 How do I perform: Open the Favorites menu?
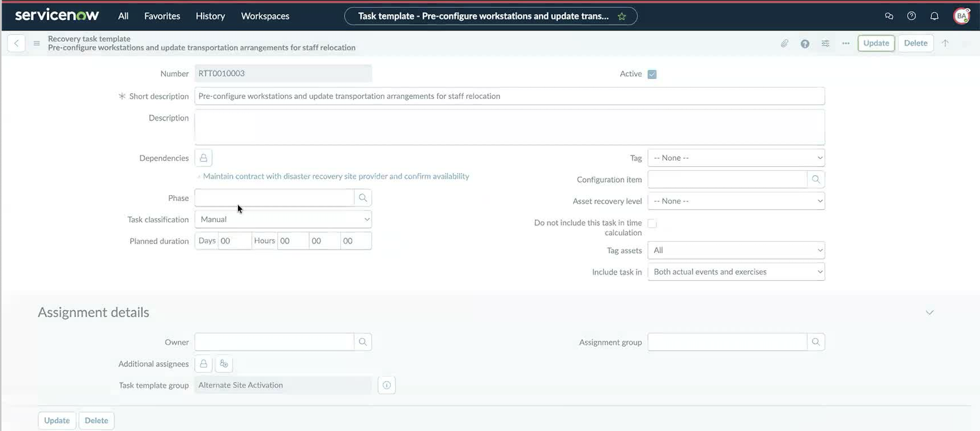coord(162,16)
